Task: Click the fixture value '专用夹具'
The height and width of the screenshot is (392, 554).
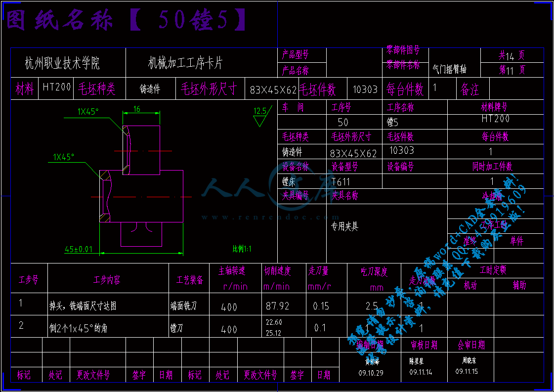Action: 344,226
